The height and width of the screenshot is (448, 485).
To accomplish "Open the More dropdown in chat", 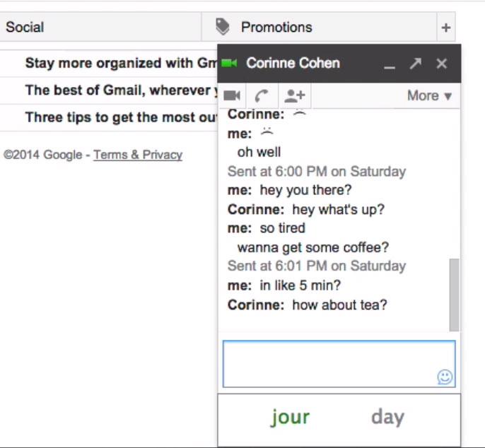I will [429, 95].
